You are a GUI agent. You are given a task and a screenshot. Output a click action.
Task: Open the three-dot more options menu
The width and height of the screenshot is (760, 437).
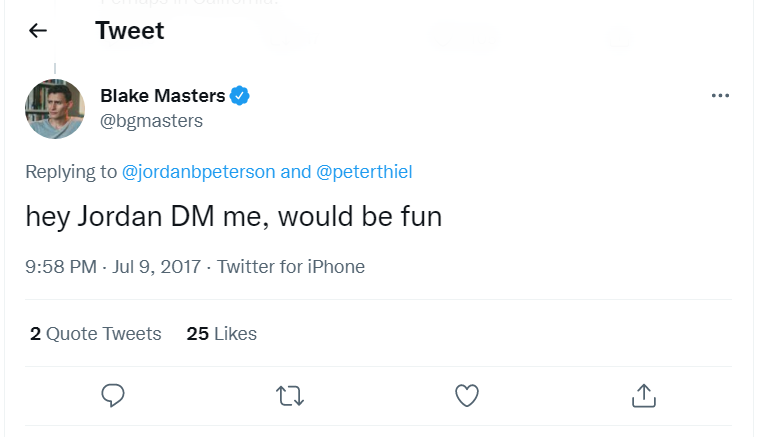coord(720,95)
